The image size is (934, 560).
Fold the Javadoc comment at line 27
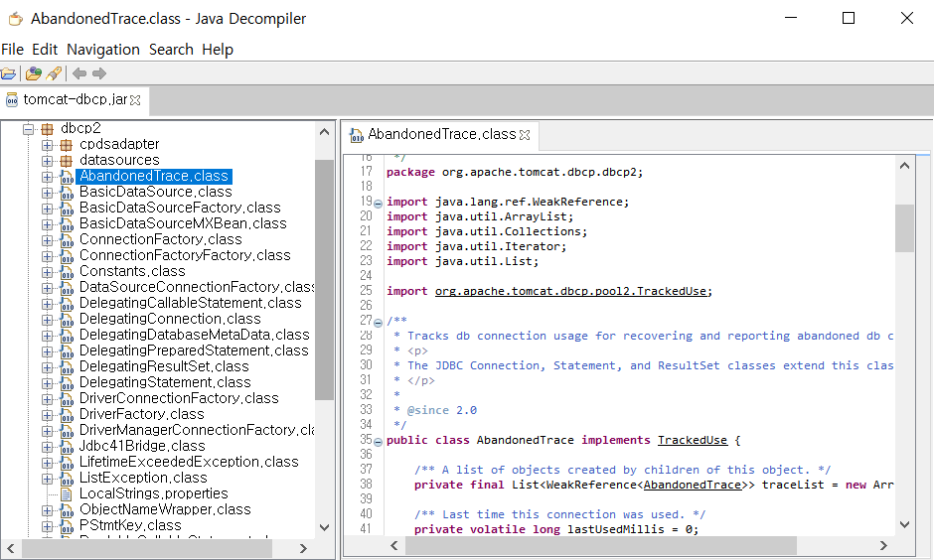(x=378, y=323)
